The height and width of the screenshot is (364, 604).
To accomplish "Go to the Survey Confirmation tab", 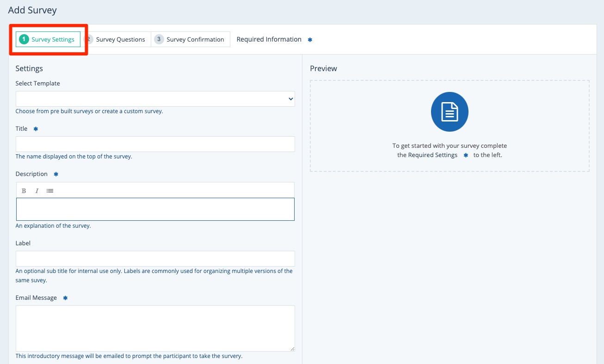I will [195, 39].
